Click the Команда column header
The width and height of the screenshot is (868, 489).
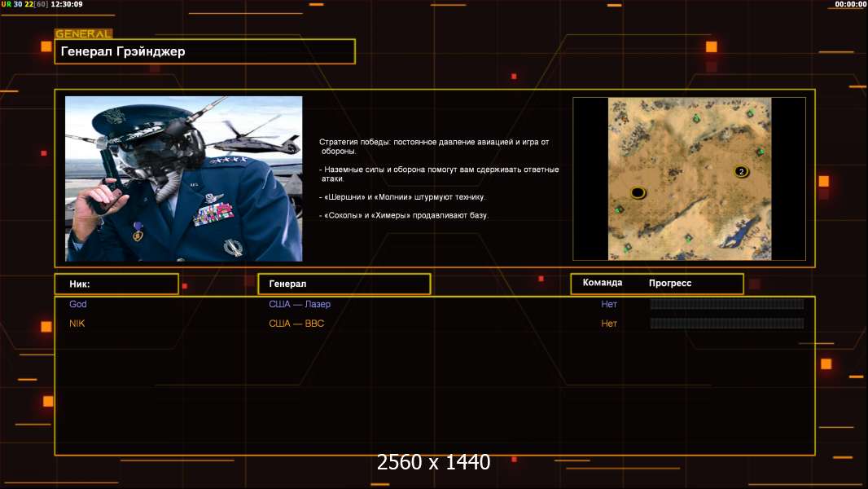(x=603, y=283)
